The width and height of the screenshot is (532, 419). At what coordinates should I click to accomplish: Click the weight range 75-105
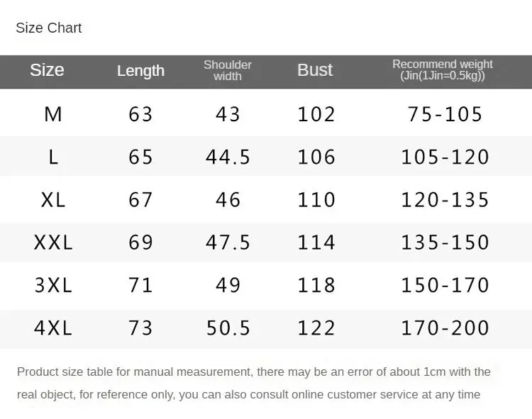tap(445, 114)
